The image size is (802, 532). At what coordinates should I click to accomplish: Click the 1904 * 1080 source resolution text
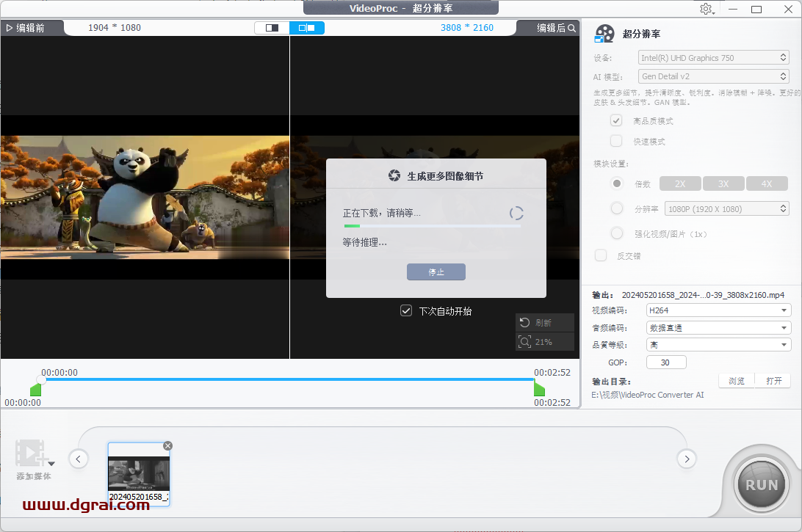pyautogui.click(x=115, y=28)
